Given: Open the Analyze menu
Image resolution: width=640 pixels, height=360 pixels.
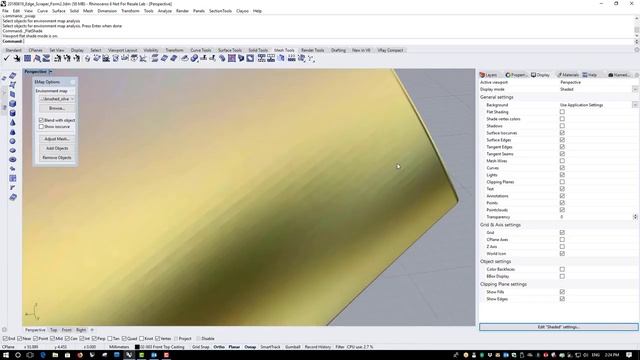Looking at the screenshot, I should click(164, 11).
